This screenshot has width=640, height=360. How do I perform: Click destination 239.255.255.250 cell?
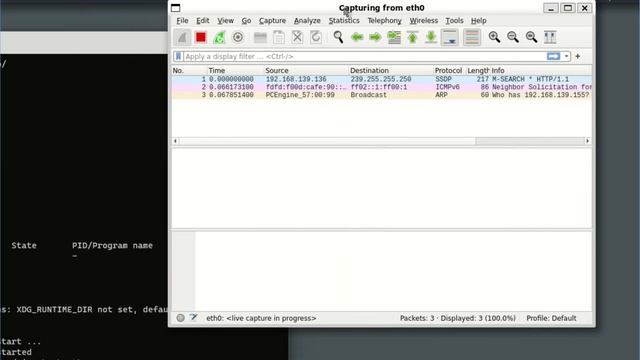380,79
